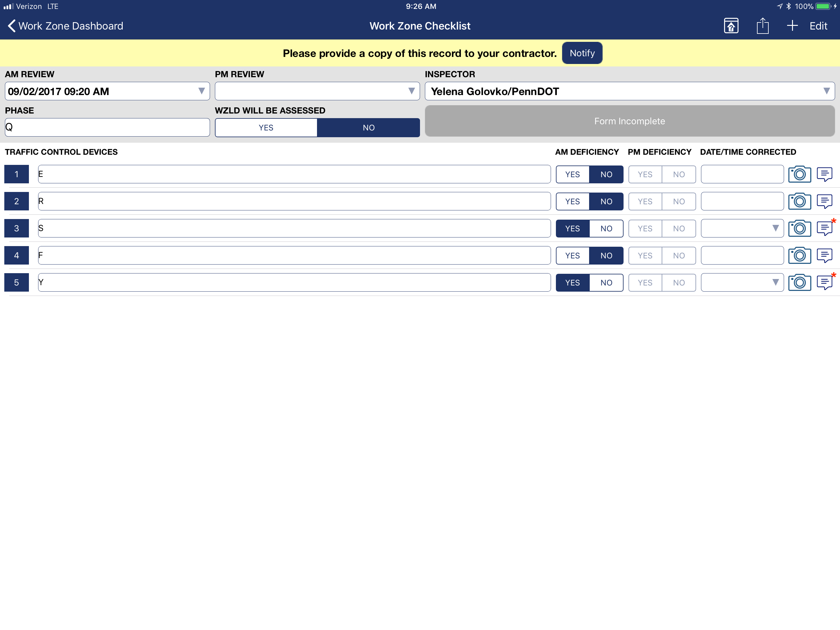Screen dimensions: 840x630
Task: Set row 4 AM Deficiency to YES
Action: tap(572, 255)
